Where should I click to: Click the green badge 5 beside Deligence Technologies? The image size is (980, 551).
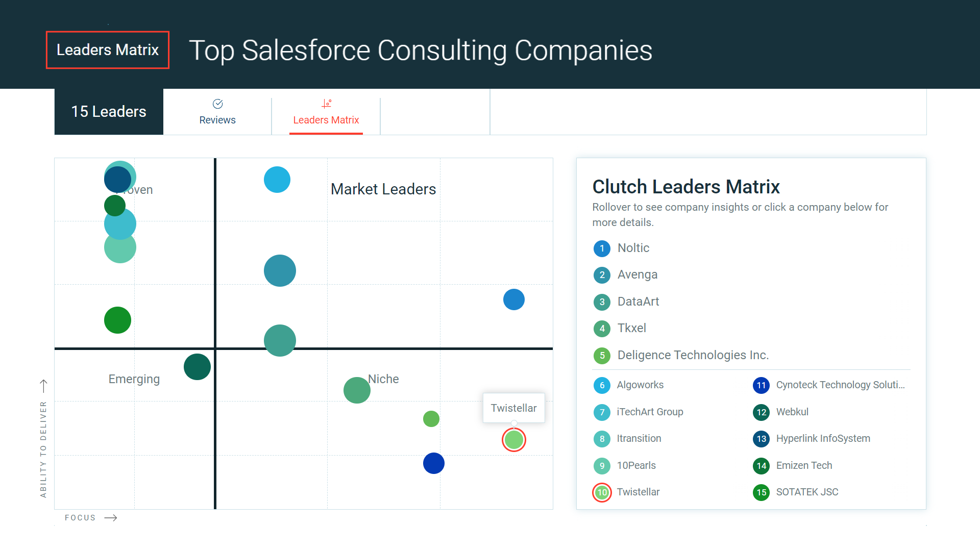pos(602,356)
